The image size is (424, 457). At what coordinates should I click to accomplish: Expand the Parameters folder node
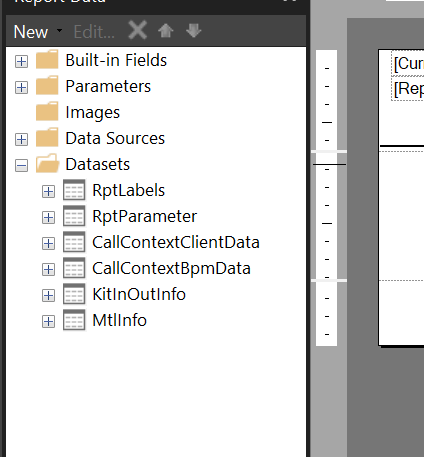pos(21,88)
